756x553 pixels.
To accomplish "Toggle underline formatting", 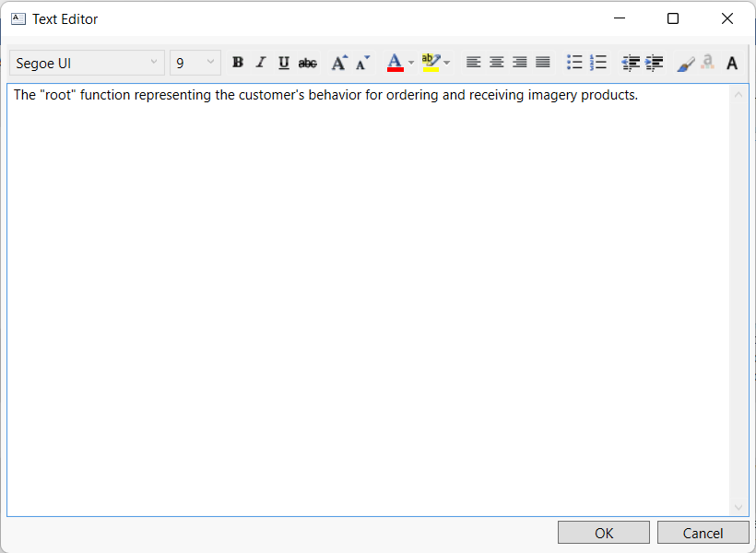I will [284, 63].
